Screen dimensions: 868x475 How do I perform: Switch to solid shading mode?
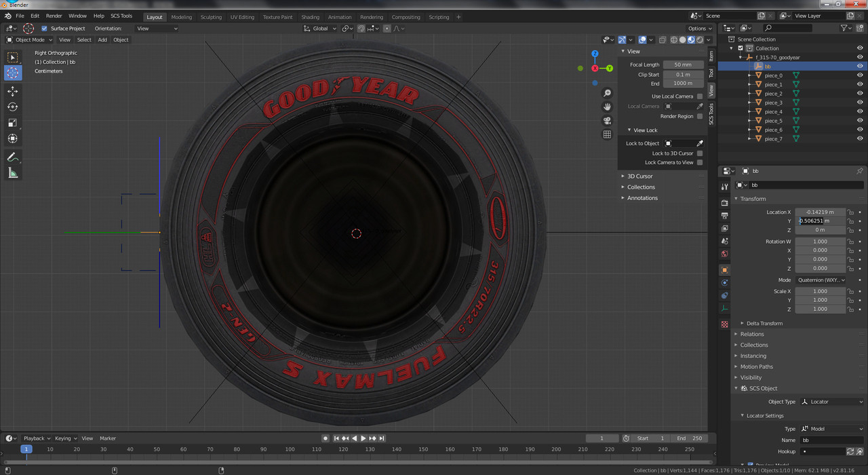tap(682, 40)
